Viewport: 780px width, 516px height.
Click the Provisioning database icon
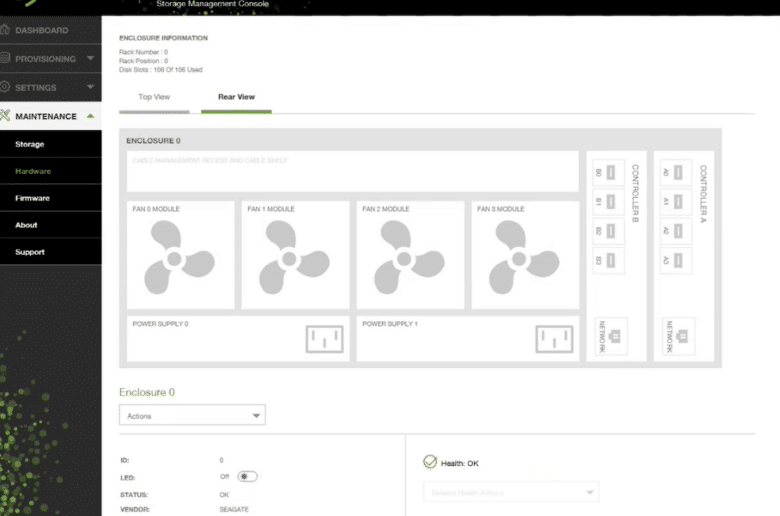pos(5,58)
